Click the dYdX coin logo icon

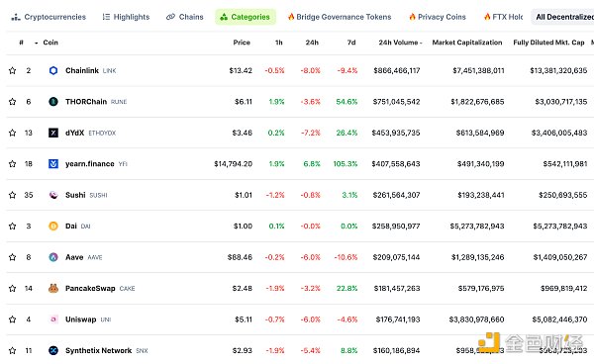tap(53, 133)
